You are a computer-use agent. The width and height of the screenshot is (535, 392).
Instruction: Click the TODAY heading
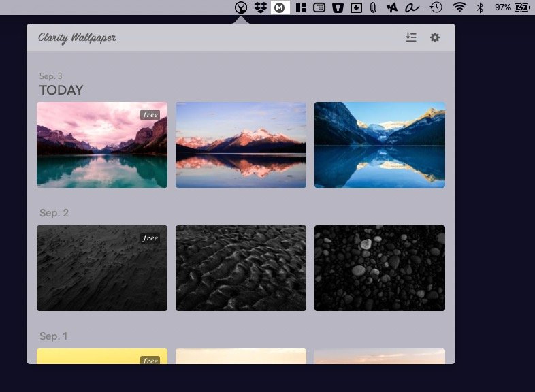61,90
